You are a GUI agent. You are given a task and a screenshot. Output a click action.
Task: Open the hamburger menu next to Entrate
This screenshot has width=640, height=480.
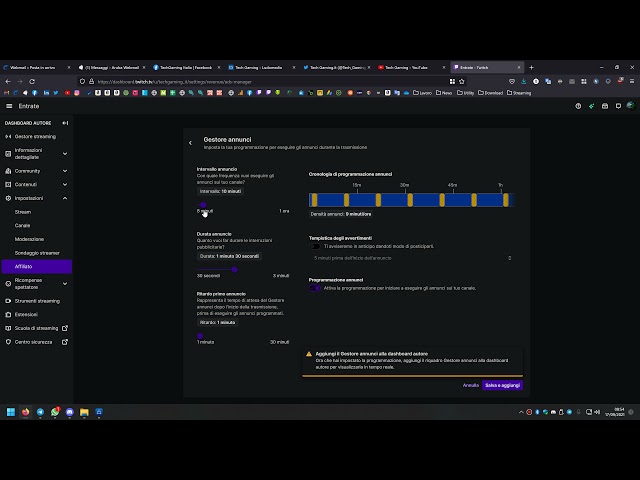click(x=9, y=106)
